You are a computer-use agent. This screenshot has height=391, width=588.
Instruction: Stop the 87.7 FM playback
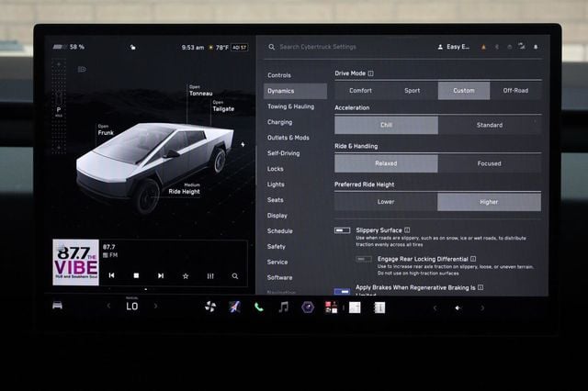point(136,275)
